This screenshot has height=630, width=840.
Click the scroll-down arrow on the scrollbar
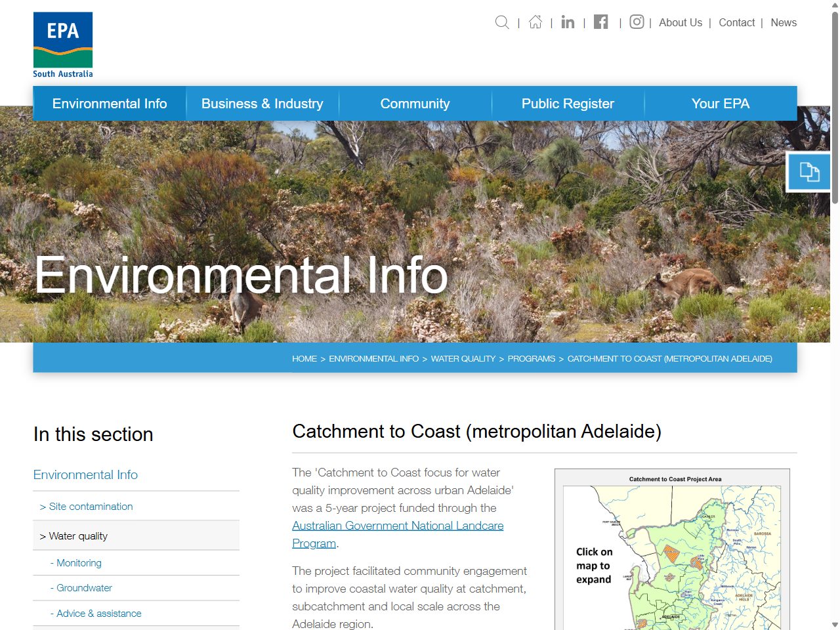[834, 624]
